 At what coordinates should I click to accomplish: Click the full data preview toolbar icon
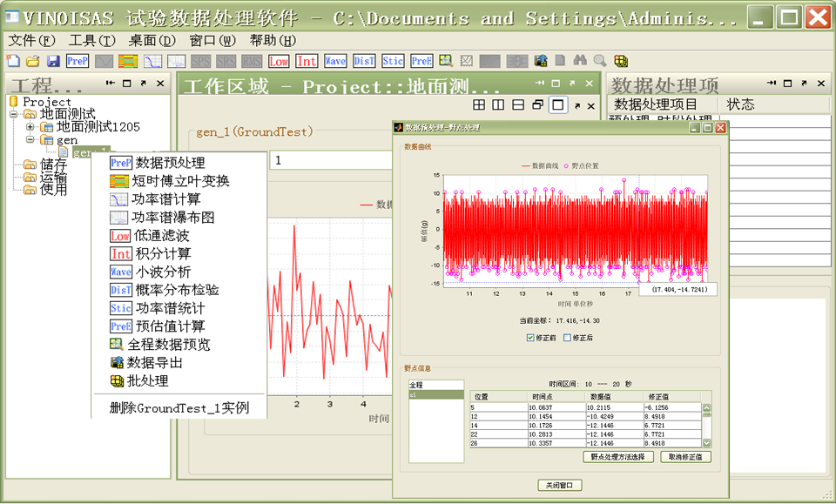coord(446,61)
